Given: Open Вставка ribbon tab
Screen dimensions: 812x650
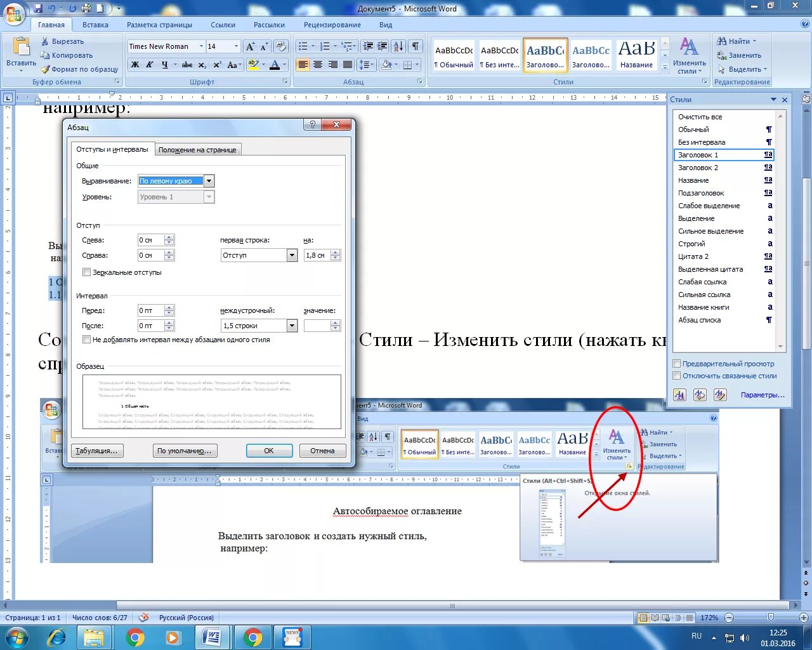Looking at the screenshot, I should [x=95, y=25].
